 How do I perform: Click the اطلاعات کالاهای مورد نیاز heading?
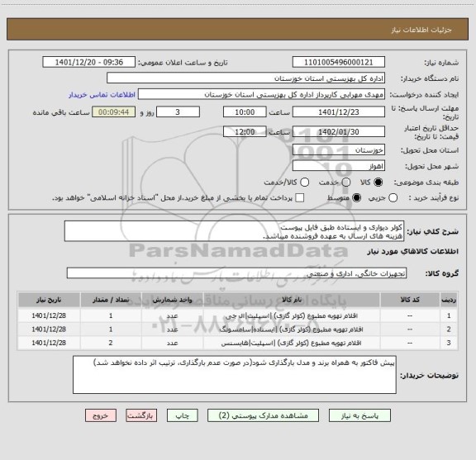[413, 252]
